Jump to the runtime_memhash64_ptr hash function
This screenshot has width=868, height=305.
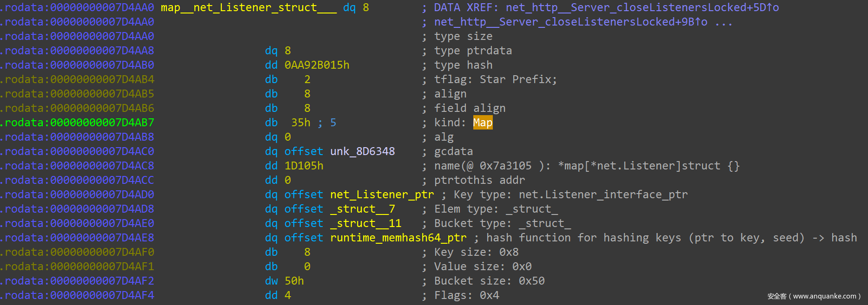(398, 238)
